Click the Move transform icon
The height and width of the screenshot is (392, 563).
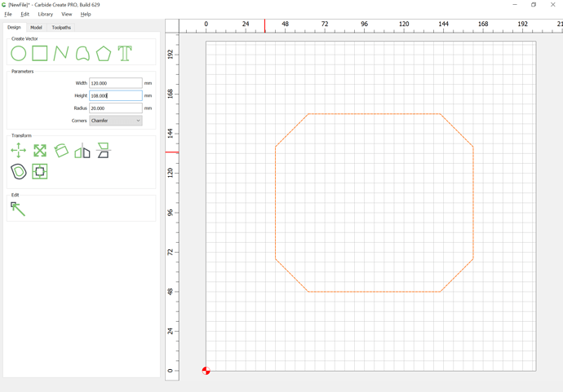point(18,150)
